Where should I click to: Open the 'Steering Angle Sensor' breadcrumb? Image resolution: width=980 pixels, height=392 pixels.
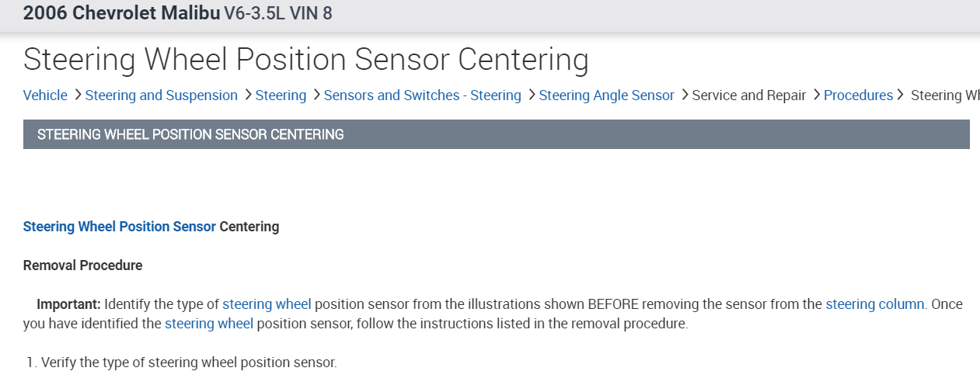coord(606,95)
